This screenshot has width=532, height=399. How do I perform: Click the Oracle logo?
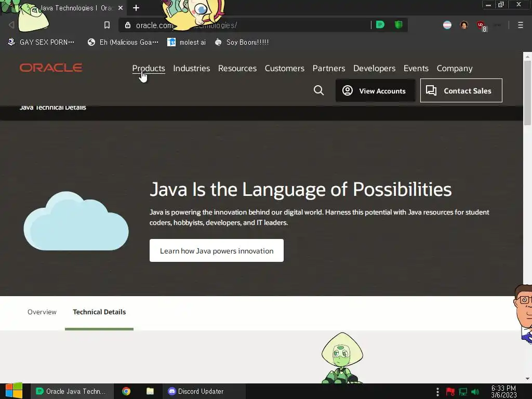pos(51,68)
